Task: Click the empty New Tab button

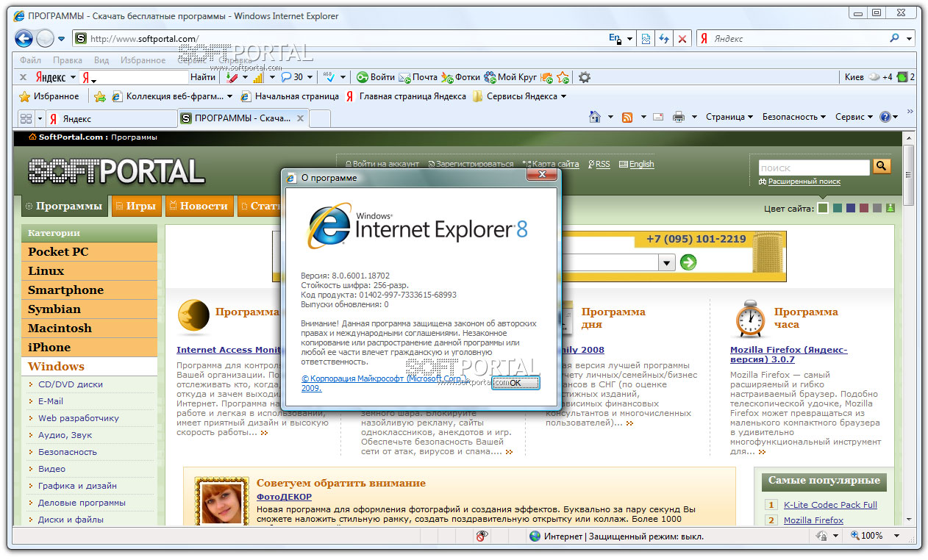Action: (x=320, y=118)
